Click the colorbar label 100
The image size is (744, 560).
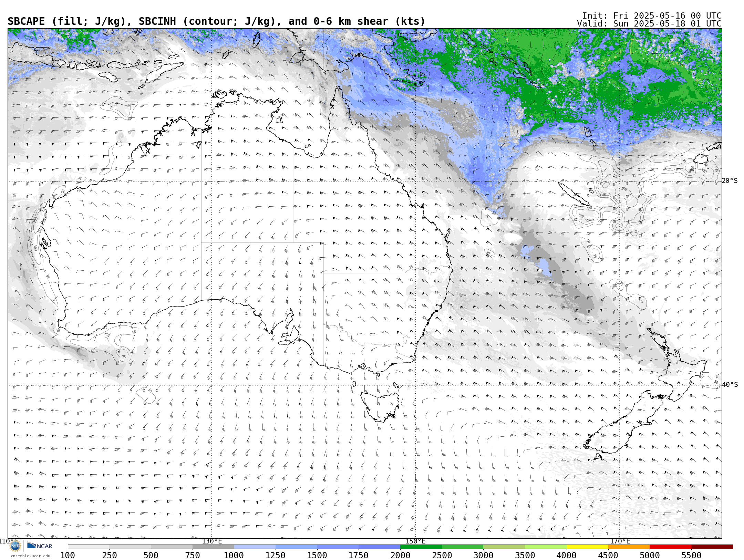click(x=68, y=556)
